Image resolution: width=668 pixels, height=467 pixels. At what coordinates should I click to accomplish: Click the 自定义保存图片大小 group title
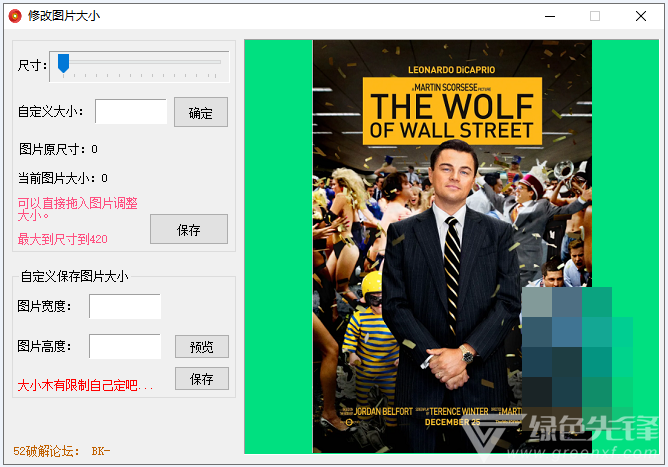click(x=74, y=277)
